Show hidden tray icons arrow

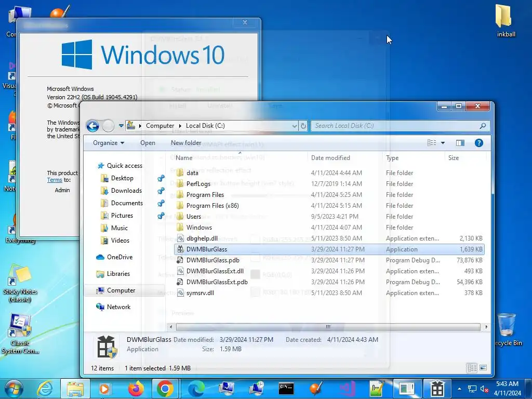(x=459, y=389)
